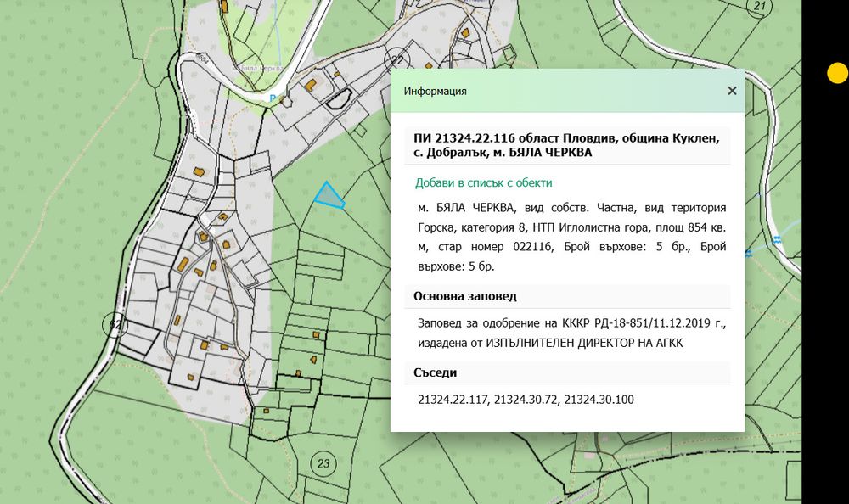Click neighbor parcel number 21324.30.72
The width and height of the screenshot is (849, 504).
[526, 400]
